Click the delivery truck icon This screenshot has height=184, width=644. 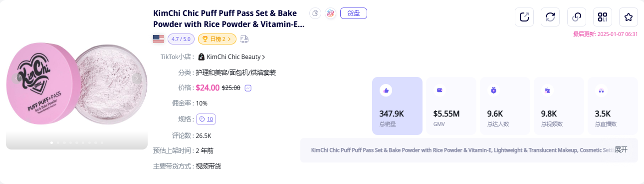coord(244,38)
